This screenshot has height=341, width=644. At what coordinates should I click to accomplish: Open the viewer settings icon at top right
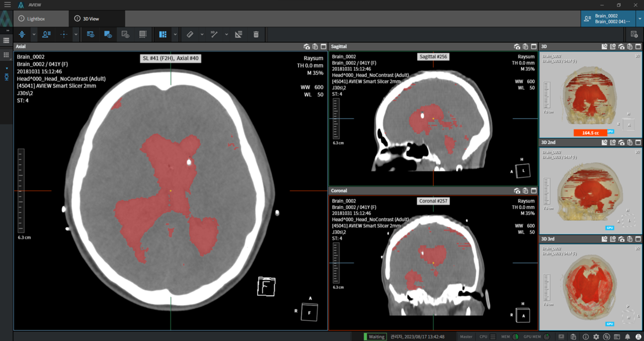[634, 34]
